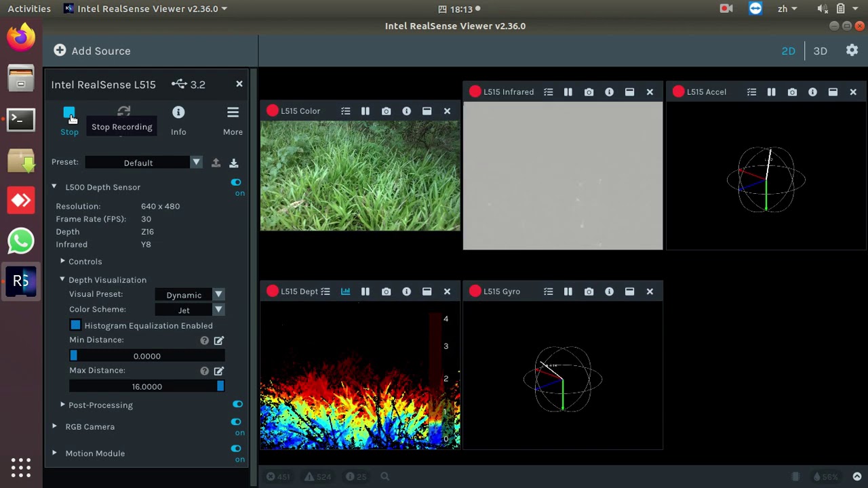Click the L515 Color video preview
This screenshot has height=488, width=868.
360,176
